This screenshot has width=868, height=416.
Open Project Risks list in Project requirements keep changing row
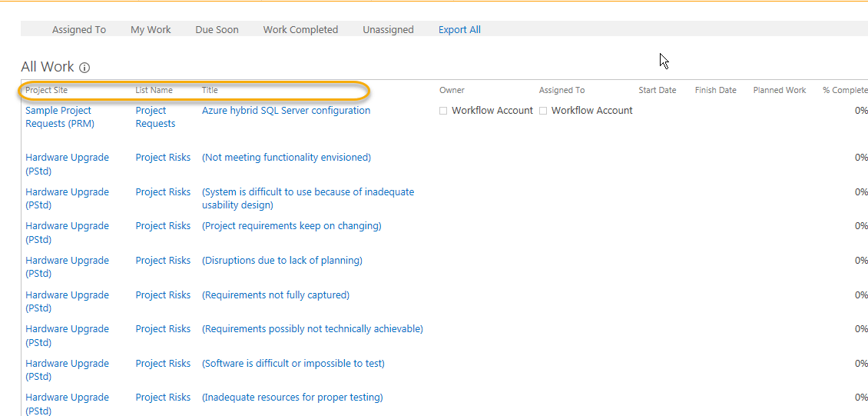coord(163,225)
